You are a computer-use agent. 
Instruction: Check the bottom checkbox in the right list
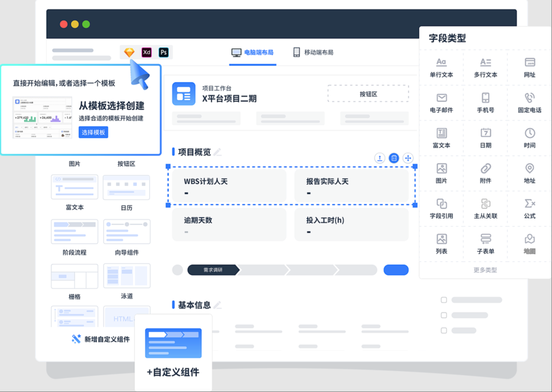pos(444,330)
